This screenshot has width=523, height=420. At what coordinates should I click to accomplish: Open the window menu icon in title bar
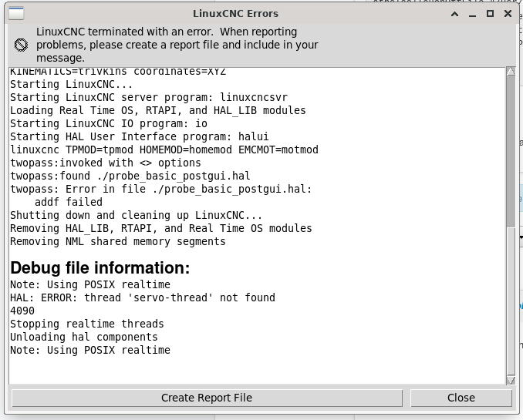[15, 13]
